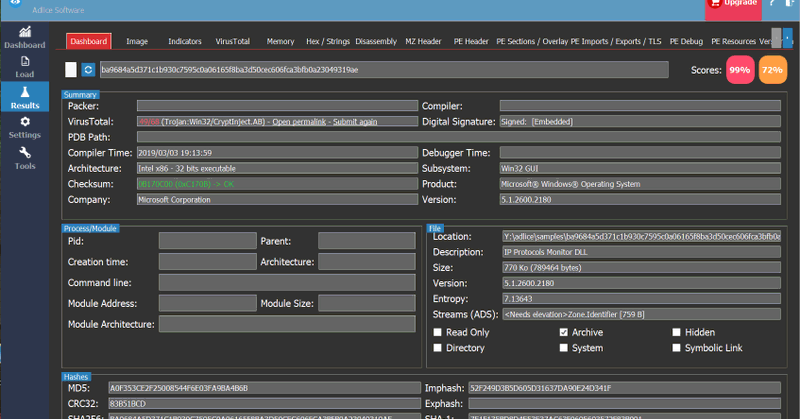Click the sample hash text field

tap(382, 70)
